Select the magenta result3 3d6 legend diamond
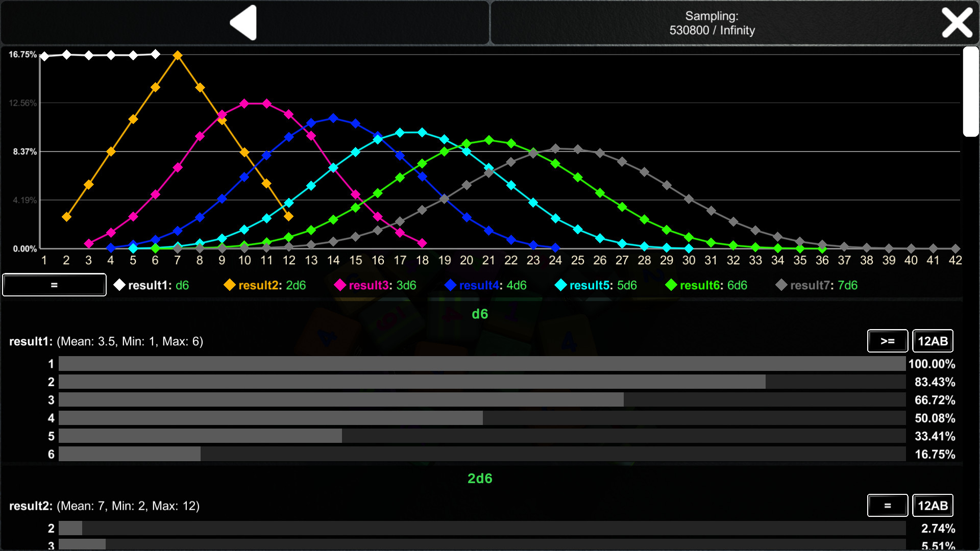The height and width of the screenshot is (551, 980). [x=339, y=285]
